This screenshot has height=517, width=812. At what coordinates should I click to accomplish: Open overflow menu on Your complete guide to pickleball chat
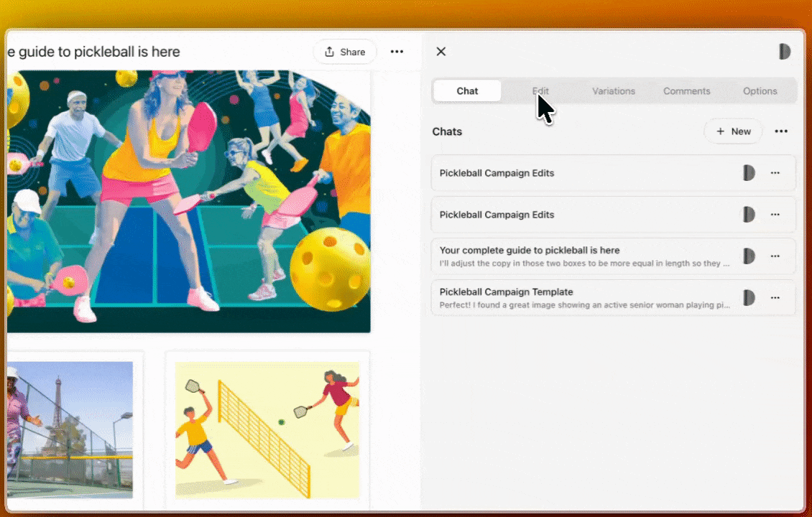[x=774, y=256]
